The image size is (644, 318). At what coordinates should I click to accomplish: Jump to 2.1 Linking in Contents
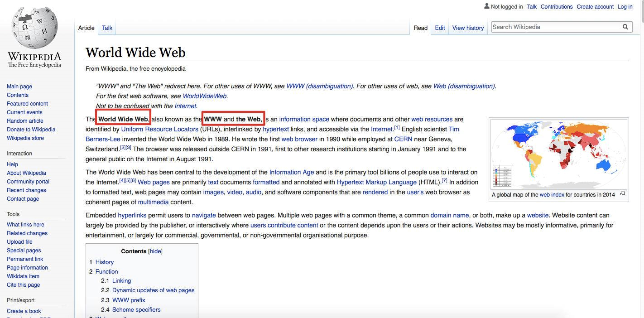click(121, 281)
